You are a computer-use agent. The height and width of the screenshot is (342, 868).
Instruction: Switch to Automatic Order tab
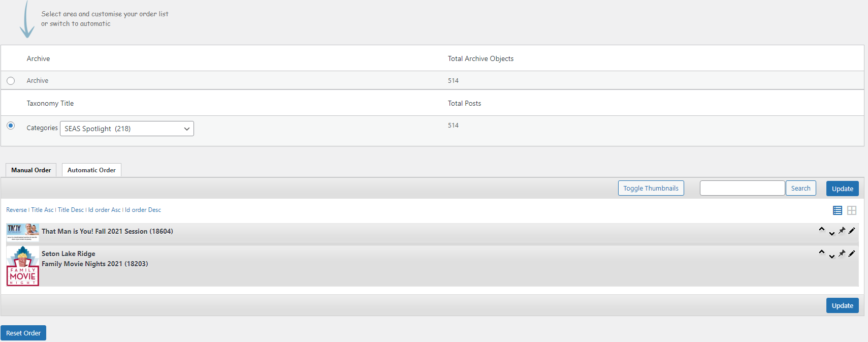(91, 170)
